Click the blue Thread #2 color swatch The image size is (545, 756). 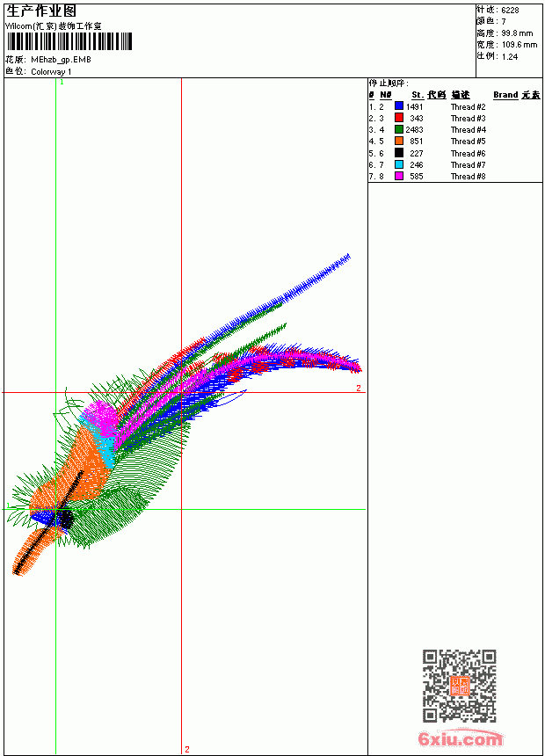[399, 106]
